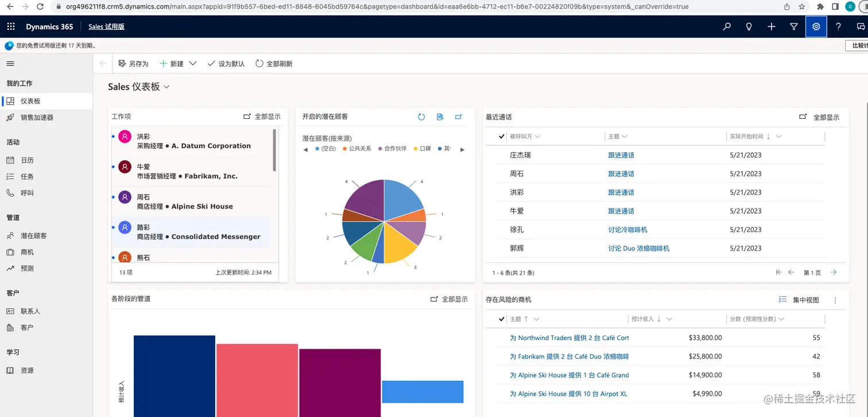
Task: Expand the 新建 dropdown arrow
Action: 193,64
